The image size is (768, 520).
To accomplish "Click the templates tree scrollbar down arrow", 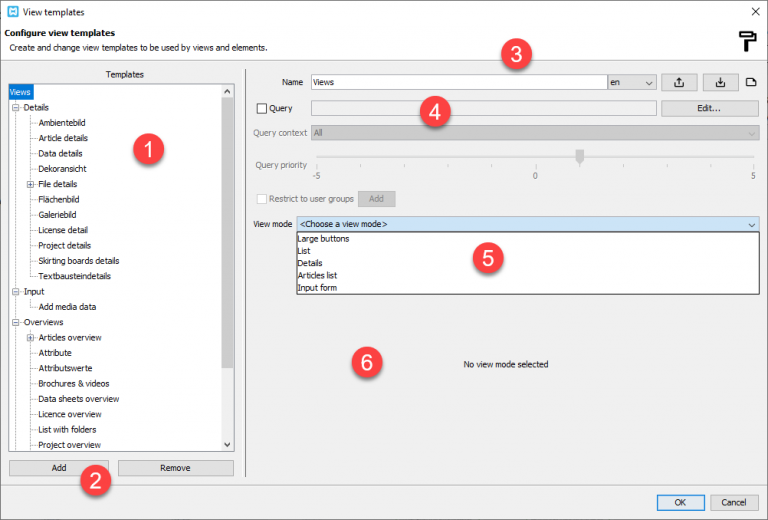I will click(227, 445).
